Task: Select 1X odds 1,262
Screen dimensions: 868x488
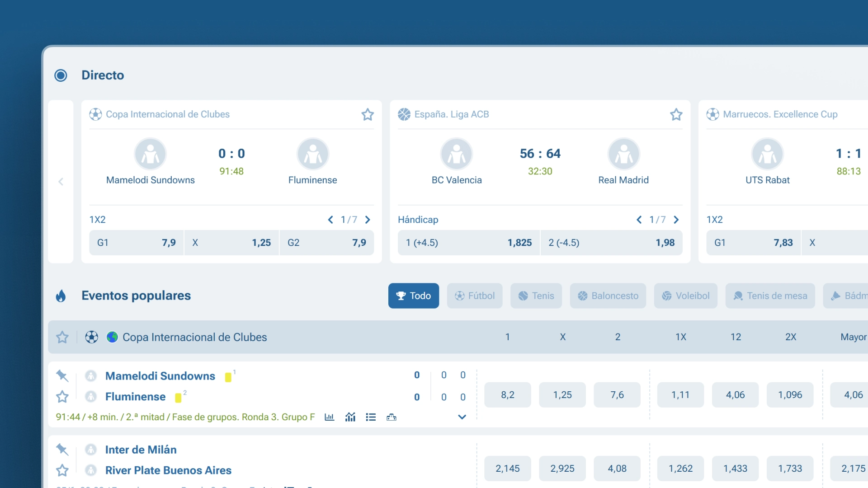Action: 680,469
